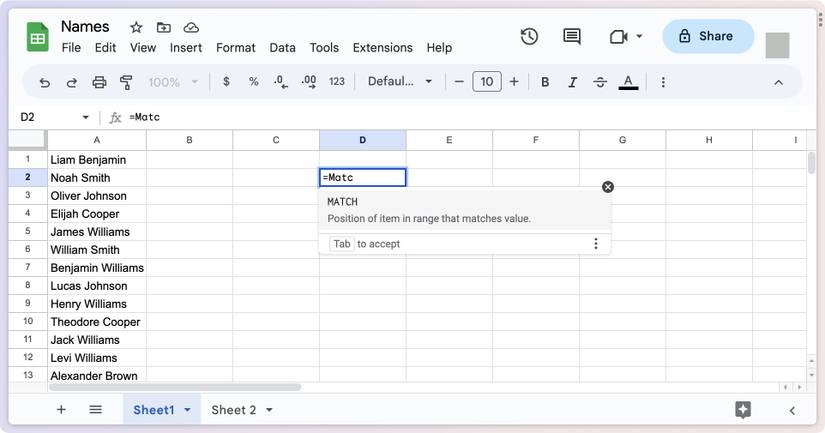The image size is (825, 433).
Task: Toggle italic formatting
Action: click(572, 82)
